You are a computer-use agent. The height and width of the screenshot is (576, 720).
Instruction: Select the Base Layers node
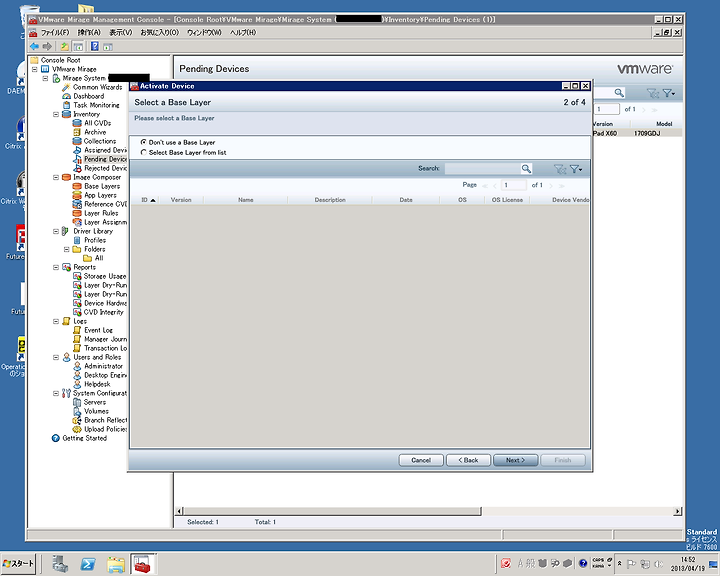(x=102, y=186)
